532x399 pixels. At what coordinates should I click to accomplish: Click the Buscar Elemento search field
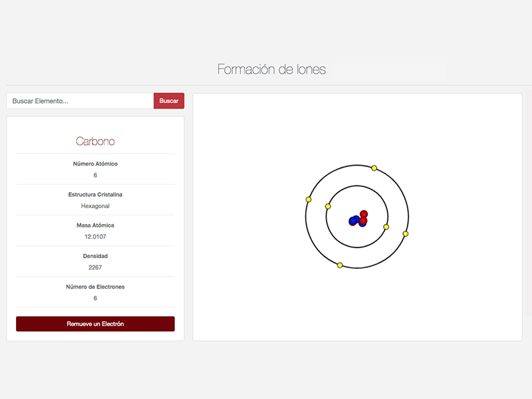[x=80, y=100]
